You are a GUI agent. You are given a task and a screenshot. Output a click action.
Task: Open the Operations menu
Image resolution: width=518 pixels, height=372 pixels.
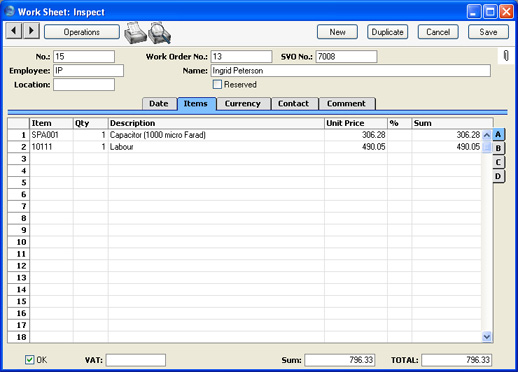coord(82,32)
